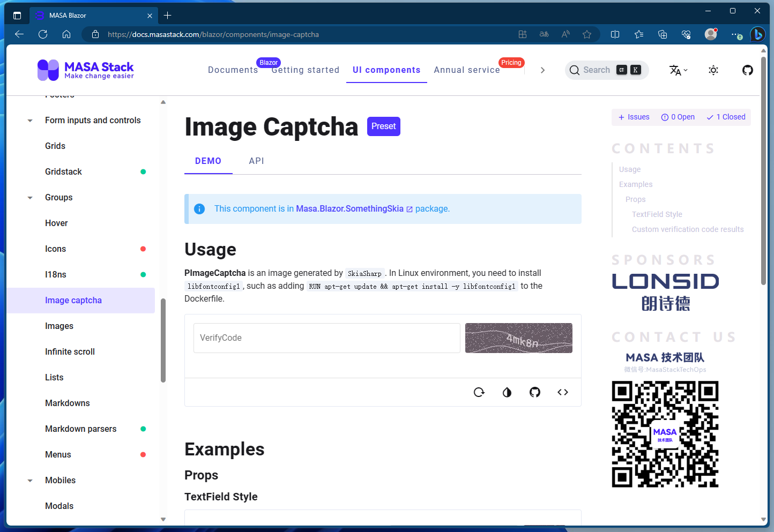Switch site theme using the sun icon
The width and height of the screenshot is (774, 532).
pyautogui.click(x=713, y=70)
